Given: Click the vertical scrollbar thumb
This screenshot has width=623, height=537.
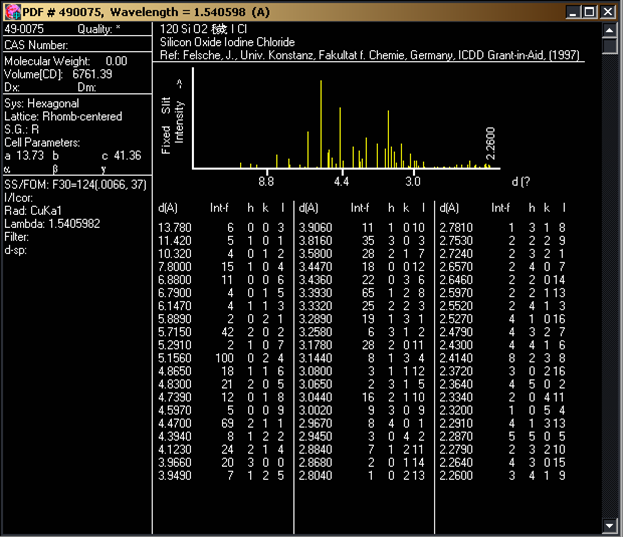Looking at the screenshot, I should (x=609, y=46).
